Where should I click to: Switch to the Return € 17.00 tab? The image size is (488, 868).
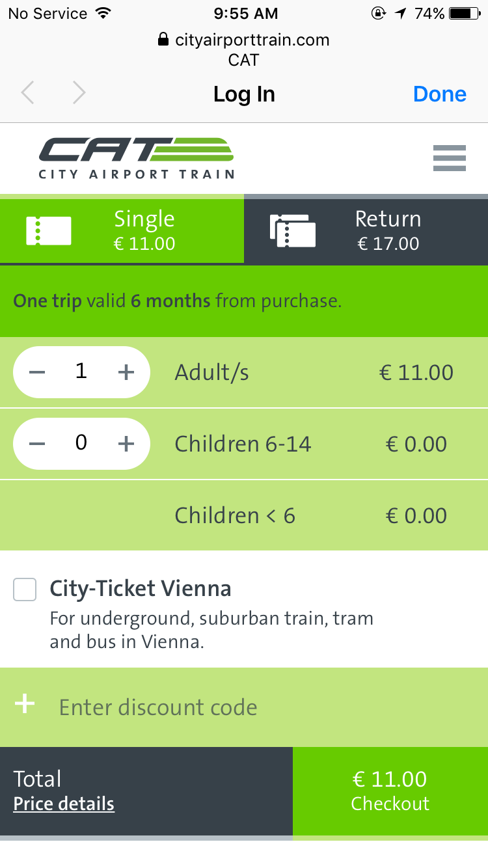(388, 230)
